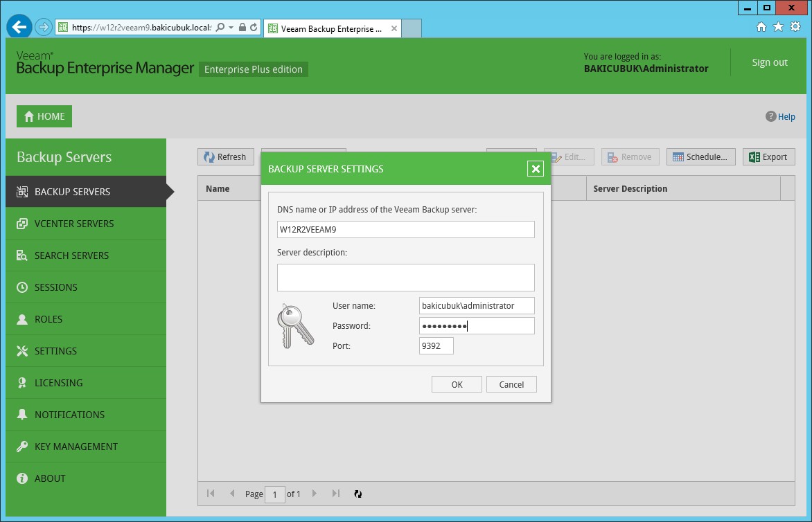Close the Backup Server Settings dialog
This screenshot has width=812, height=522.
(536, 169)
